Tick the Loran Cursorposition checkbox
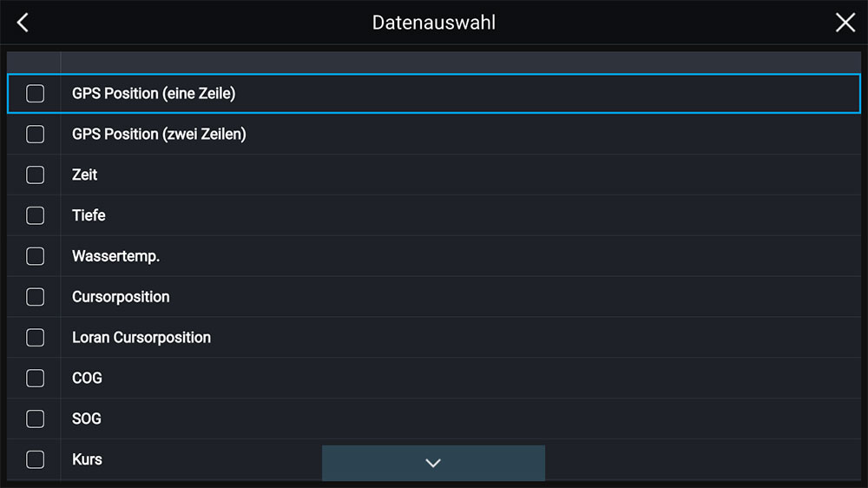 coord(35,338)
